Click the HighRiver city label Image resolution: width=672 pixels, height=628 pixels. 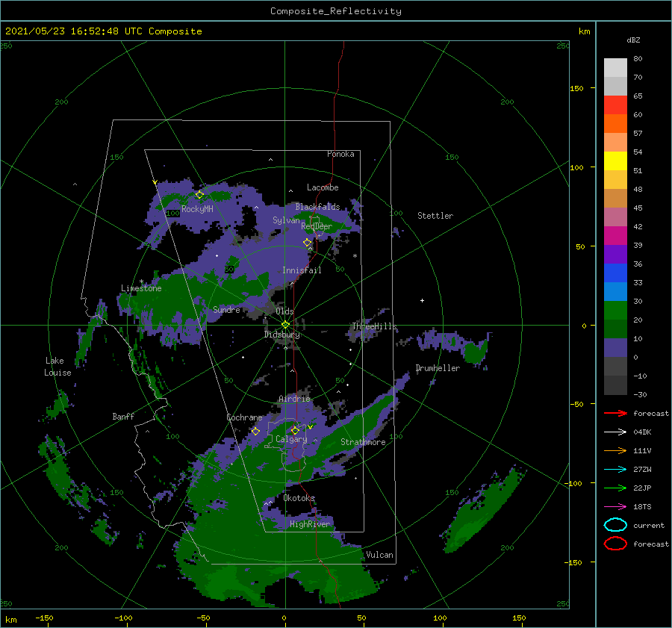click(310, 524)
